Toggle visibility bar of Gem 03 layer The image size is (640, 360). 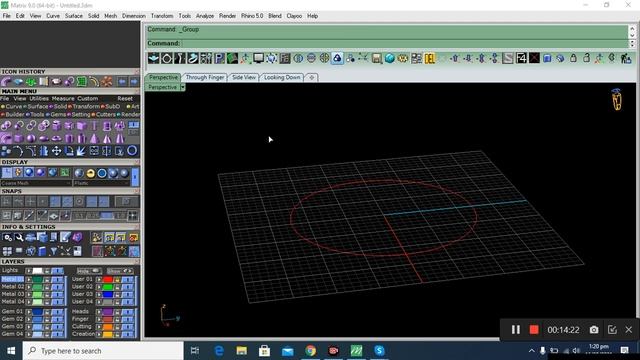pyautogui.click(x=58, y=327)
